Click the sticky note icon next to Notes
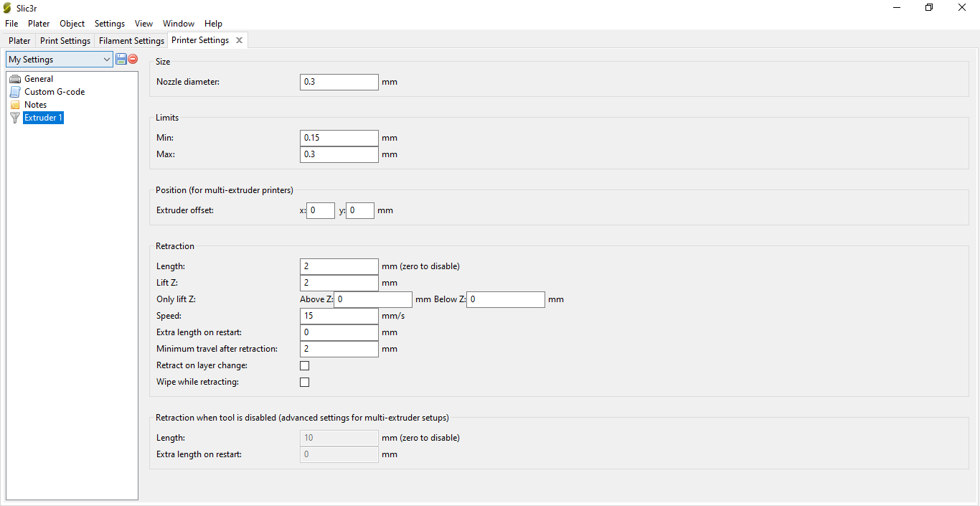Screen dimensions: 980x506 pos(15,104)
